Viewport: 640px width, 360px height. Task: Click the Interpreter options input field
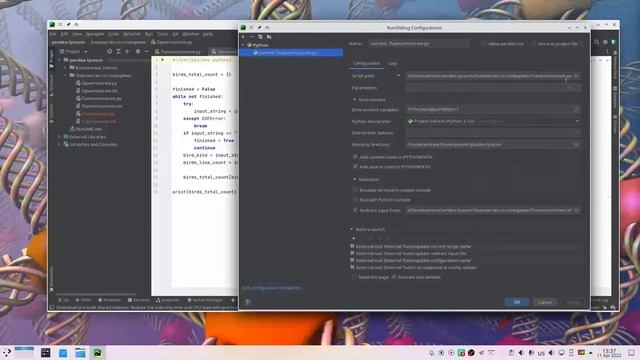point(493,133)
